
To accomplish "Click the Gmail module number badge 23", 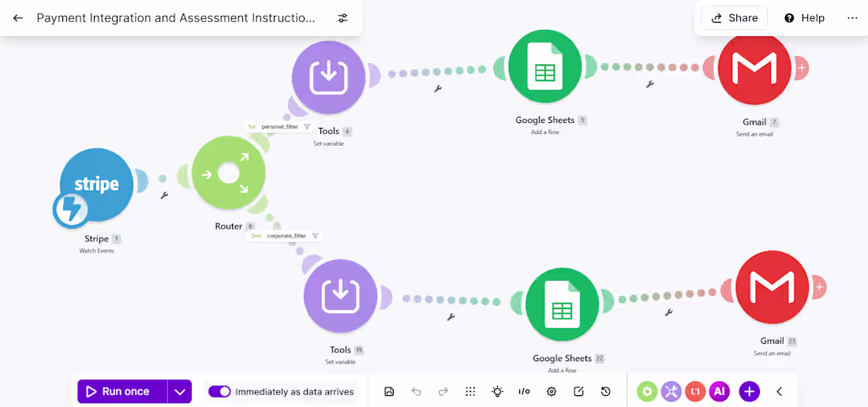I will point(791,342).
